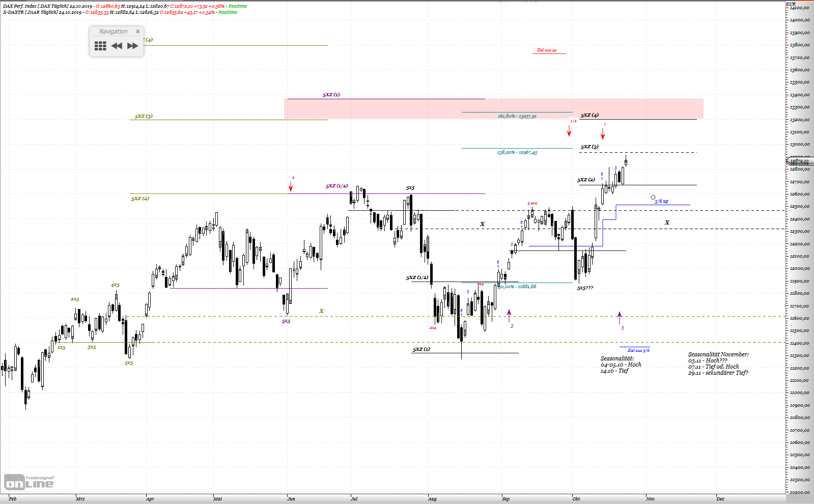Click the 10200,00 price axis label
Screen dimensions: 814x504
800,492
